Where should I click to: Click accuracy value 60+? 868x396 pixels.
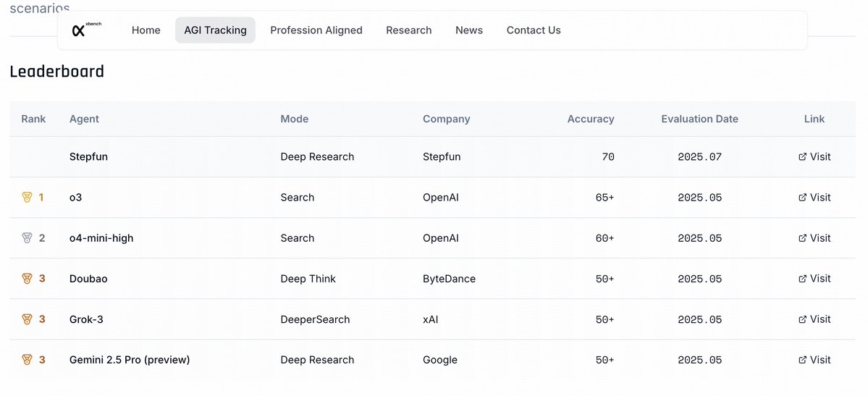tap(605, 238)
